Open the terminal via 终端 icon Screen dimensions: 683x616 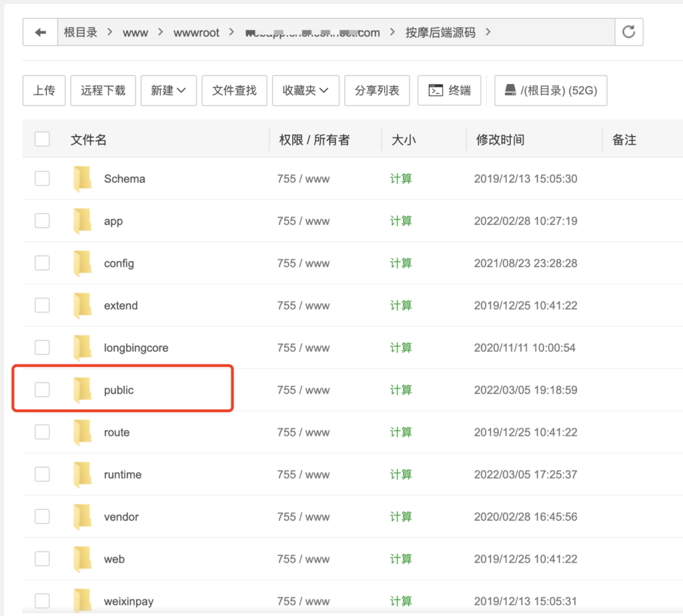point(436,91)
